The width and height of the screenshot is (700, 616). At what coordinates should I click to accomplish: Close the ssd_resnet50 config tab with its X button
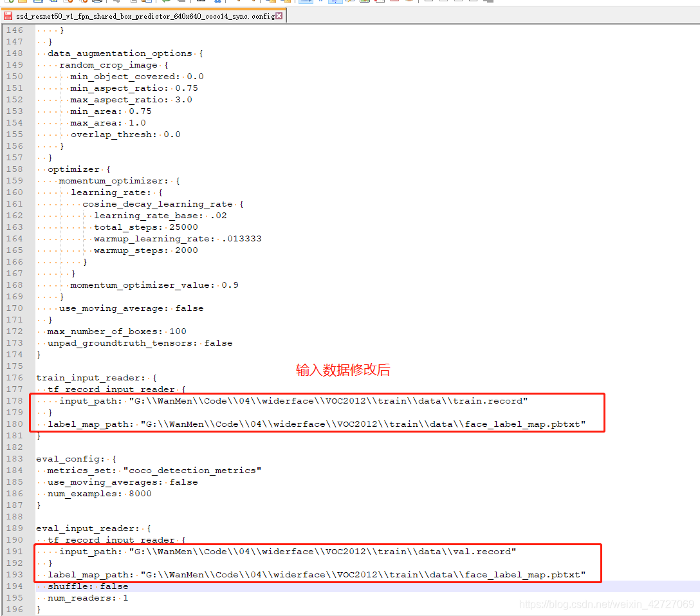tap(279, 16)
